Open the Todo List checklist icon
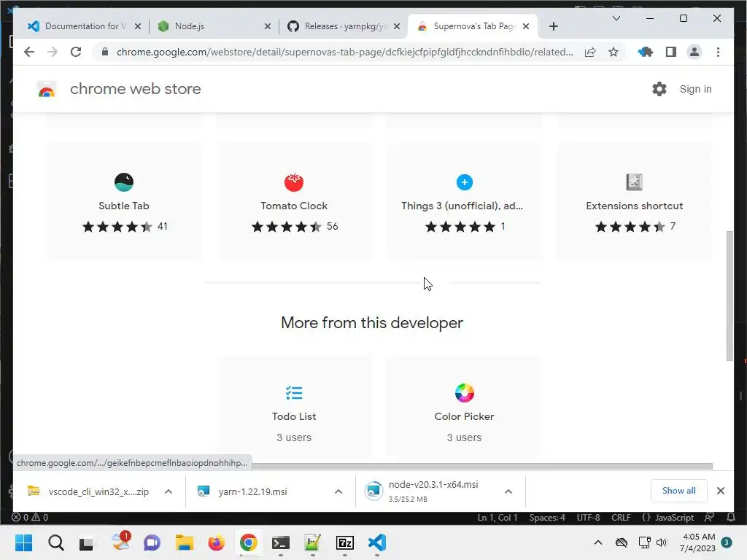This screenshot has height=560, width=747. click(x=294, y=393)
